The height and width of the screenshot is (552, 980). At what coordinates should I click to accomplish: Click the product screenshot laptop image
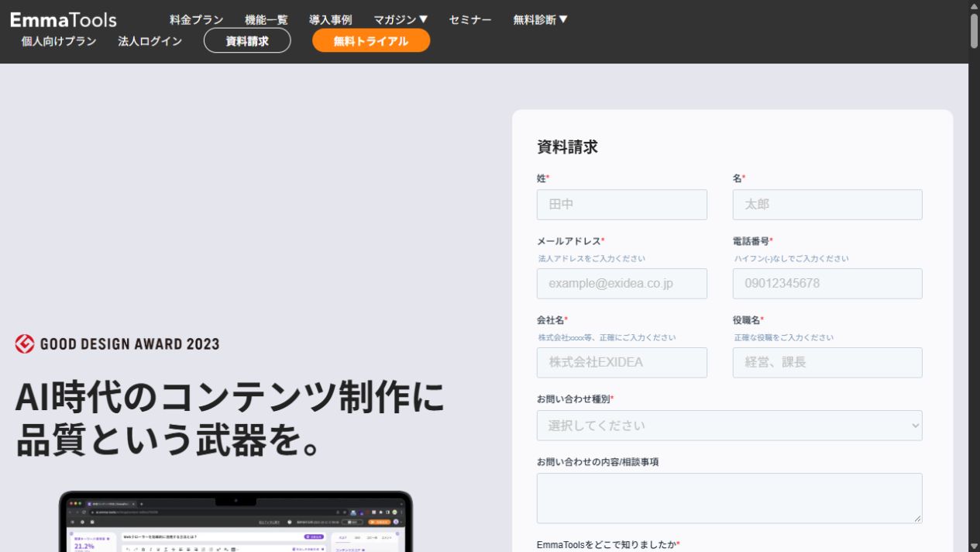click(x=236, y=521)
